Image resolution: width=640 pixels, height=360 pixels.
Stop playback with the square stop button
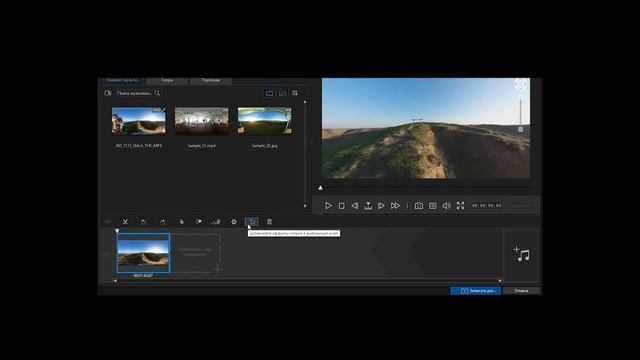tap(342, 206)
